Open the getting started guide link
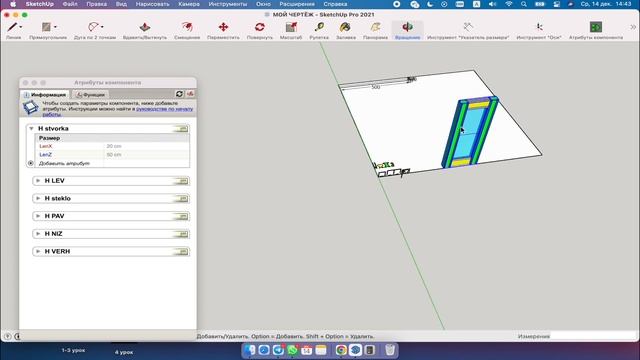 (x=164, y=109)
